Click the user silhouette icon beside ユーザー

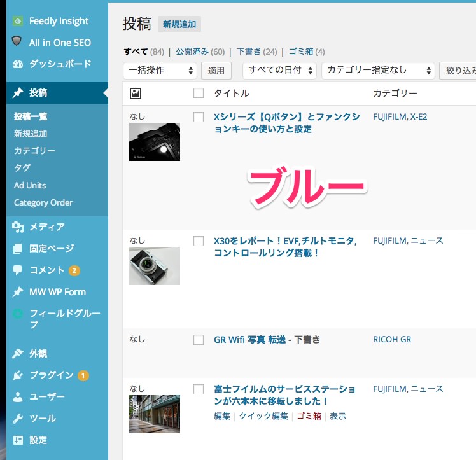coord(18,397)
